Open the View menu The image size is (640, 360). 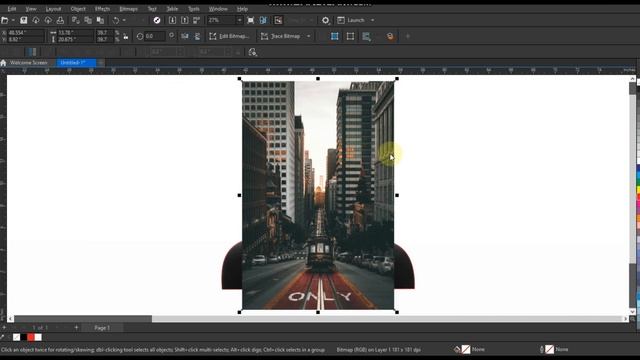point(31,9)
